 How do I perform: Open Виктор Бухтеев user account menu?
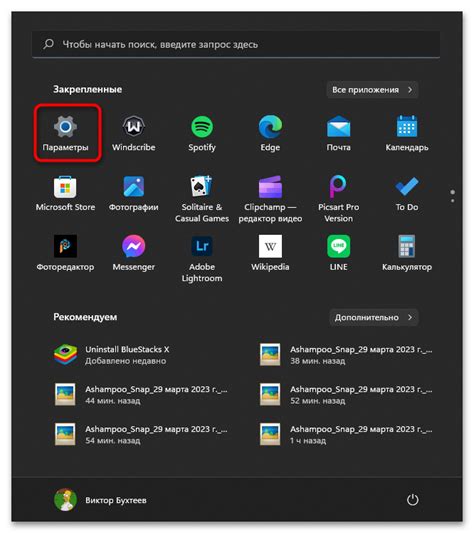point(100,500)
